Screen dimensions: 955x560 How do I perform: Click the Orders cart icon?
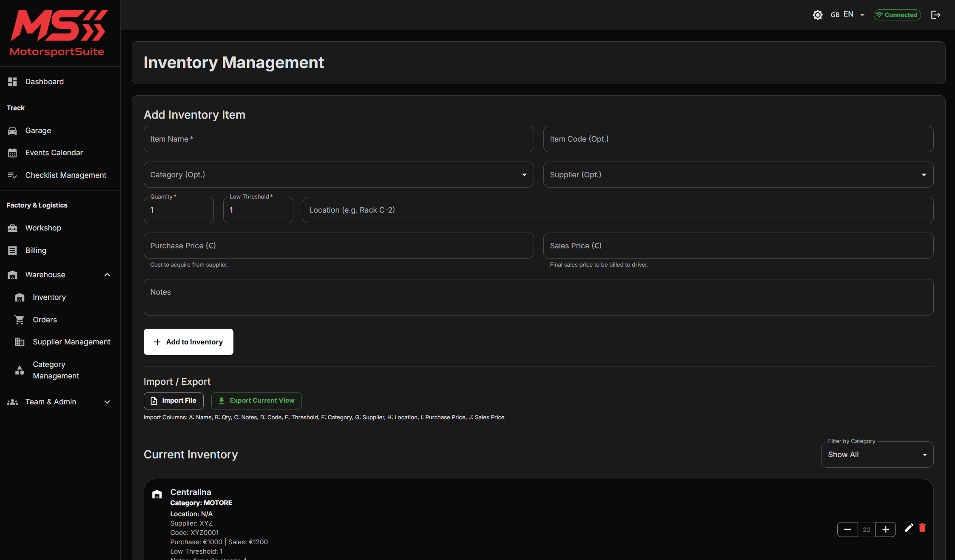click(20, 320)
